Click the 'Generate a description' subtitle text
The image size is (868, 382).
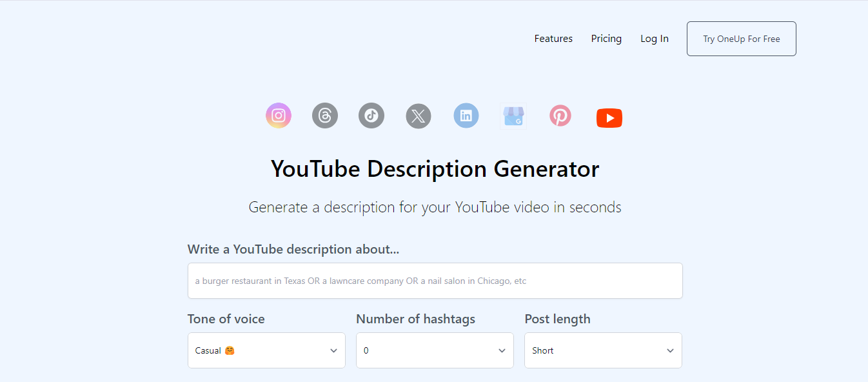click(x=435, y=207)
